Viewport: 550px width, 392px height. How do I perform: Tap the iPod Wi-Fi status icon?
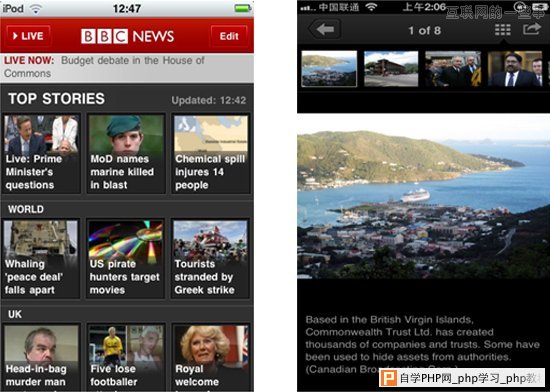point(35,8)
